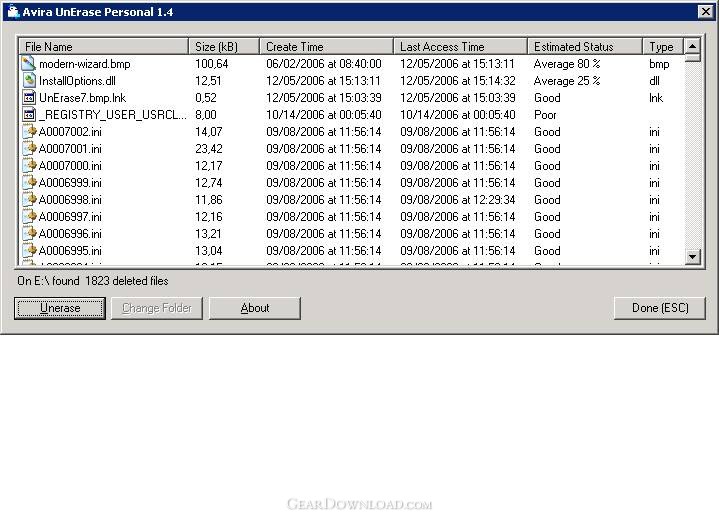Click the UnErase7.bmp.lnk file icon
Screen dimensions: 719x512
(x=29, y=98)
